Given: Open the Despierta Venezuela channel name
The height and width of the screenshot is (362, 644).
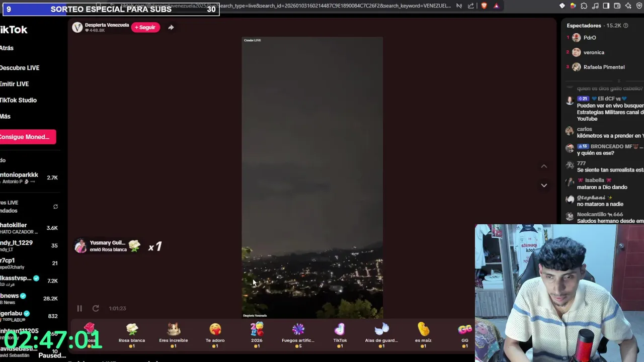Looking at the screenshot, I should pyautogui.click(x=107, y=25).
